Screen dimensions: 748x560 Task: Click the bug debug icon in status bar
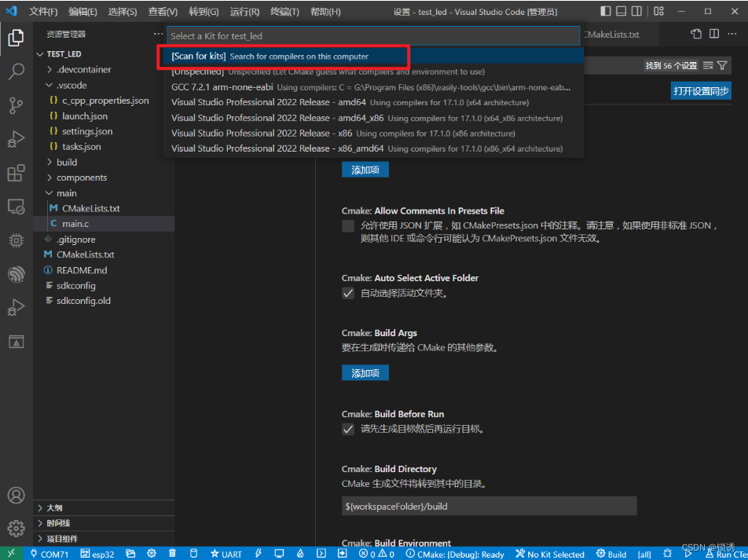pyautogui.click(x=667, y=554)
